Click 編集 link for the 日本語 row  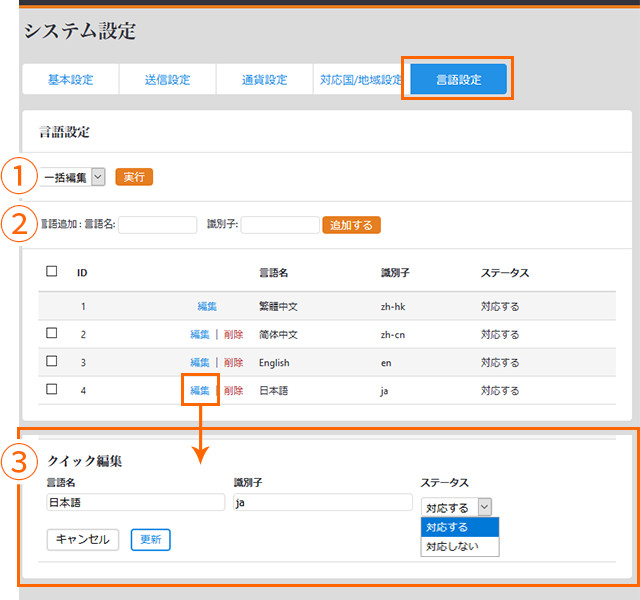[x=200, y=390]
